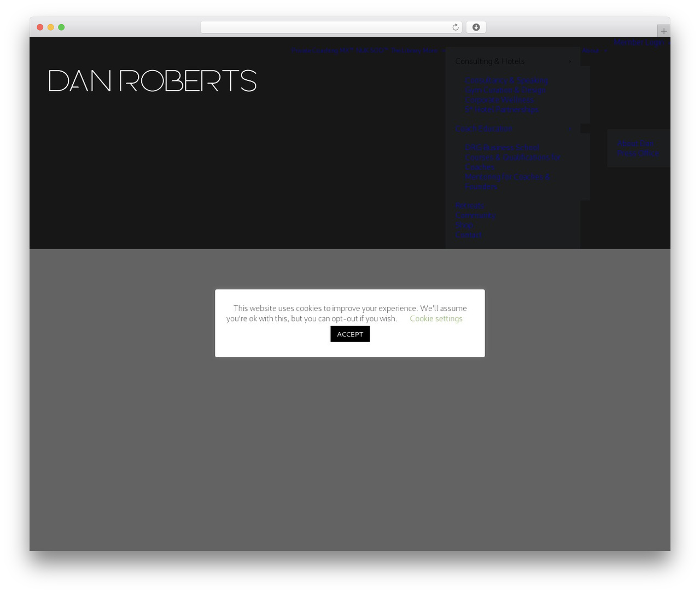Click the yellow minimize window button
Image resolution: width=700 pixels, height=593 pixels.
[50, 27]
